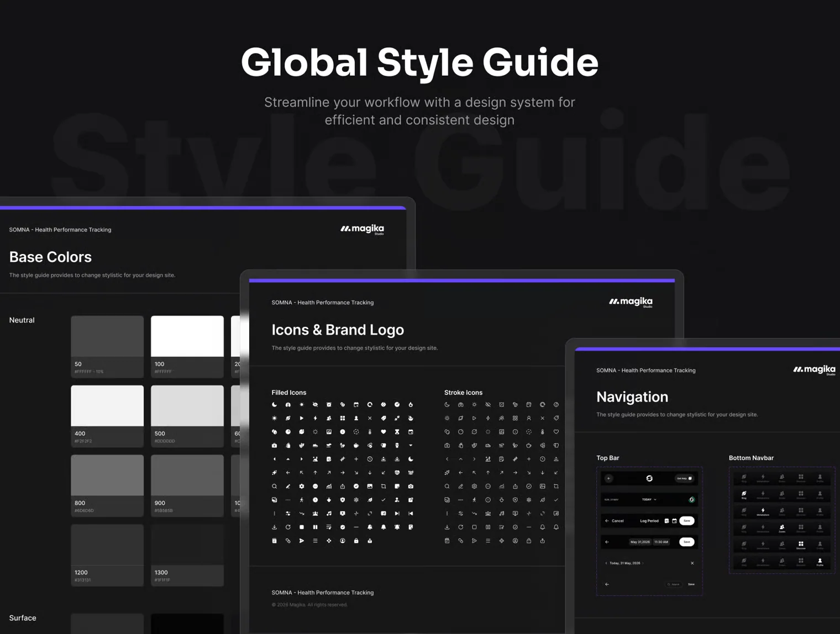The width and height of the screenshot is (840, 634).
Task: Click the filled small down caret icon
Action: 411,445
